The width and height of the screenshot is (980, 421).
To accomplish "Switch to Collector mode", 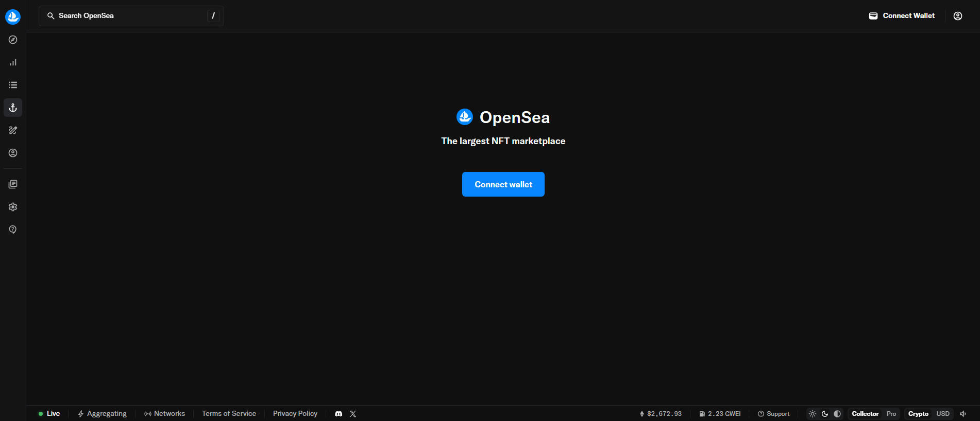I will [865, 414].
